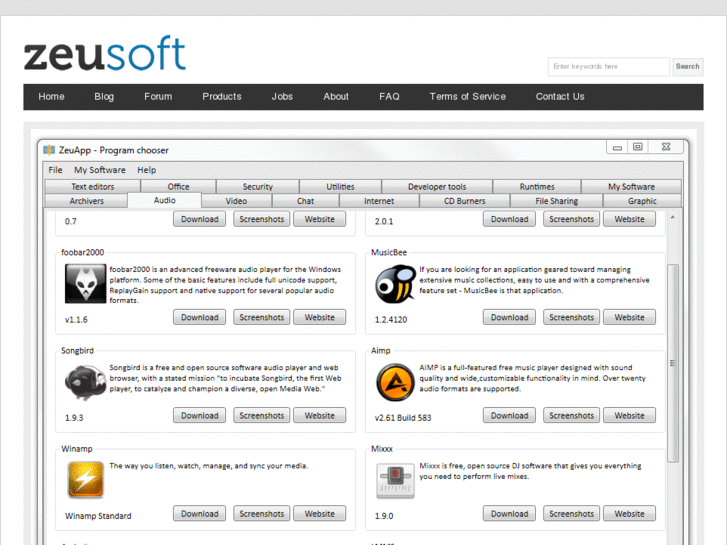Open the Forum page

pyautogui.click(x=158, y=96)
